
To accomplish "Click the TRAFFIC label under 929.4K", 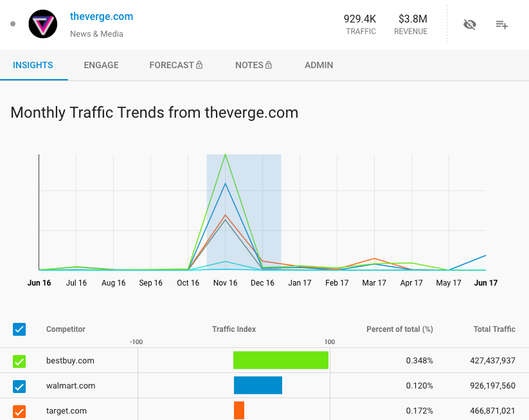I will click(361, 32).
